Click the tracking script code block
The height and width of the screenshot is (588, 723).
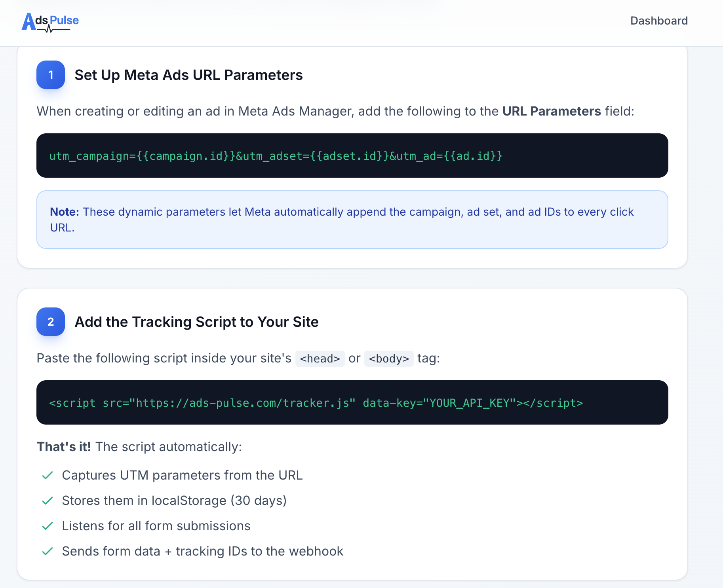352,402
